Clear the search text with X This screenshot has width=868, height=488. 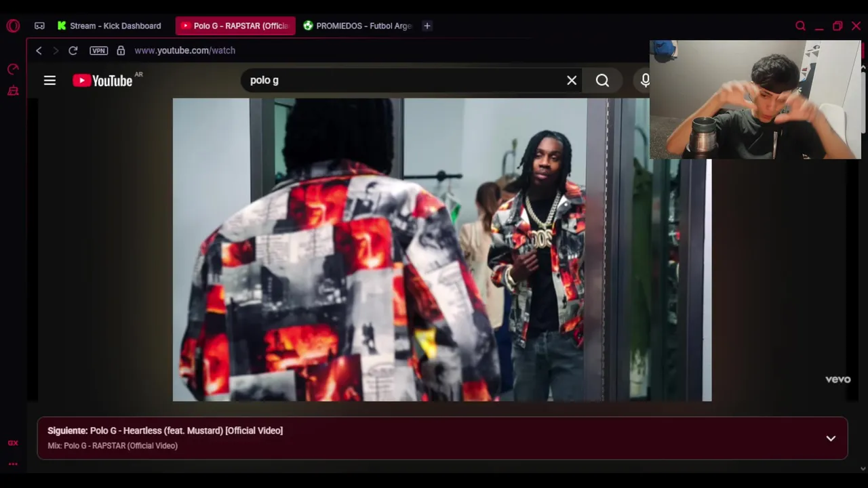(572, 81)
